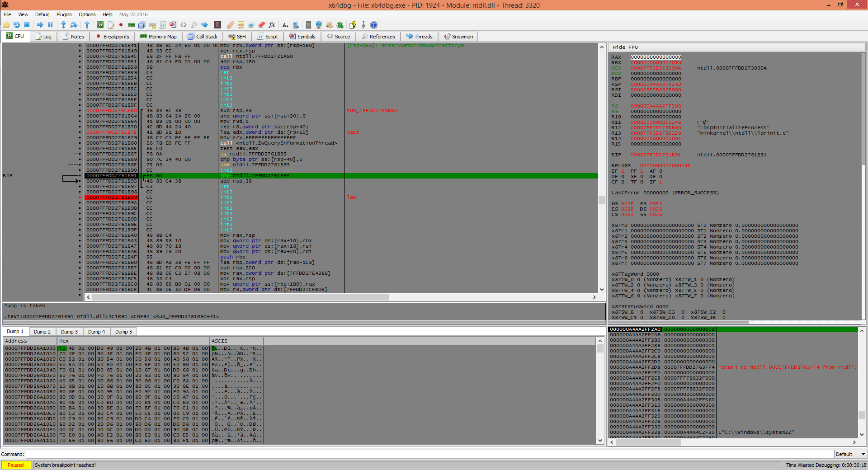The image size is (868, 470).
Task: Click the ZwQueryInformationThread call instruction
Action: (278, 143)
